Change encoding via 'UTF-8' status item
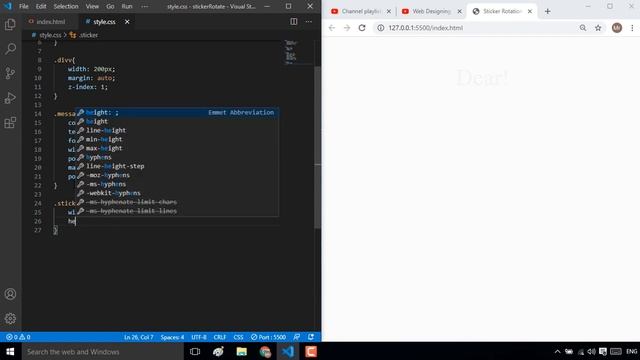Image resolution: width=640 pixels, height=360 pixels. click(199, 337)
